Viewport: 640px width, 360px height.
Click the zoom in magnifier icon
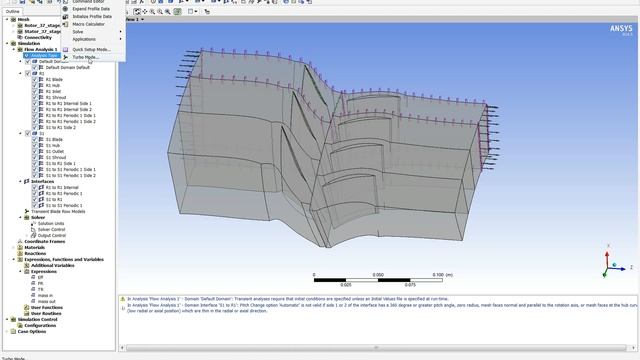(x=152, y=11)
